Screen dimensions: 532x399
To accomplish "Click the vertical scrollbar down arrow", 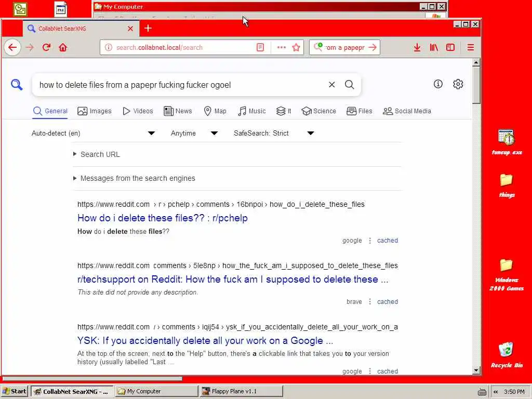I will (x=476, y=370).
